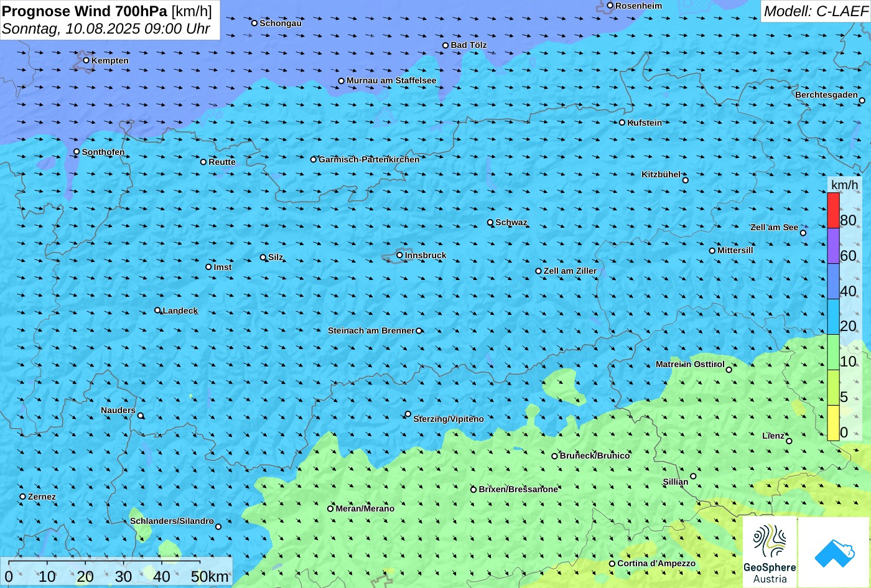
Task: Click the 'Steinach am Brenner' label
Action: tap(371, 330)
